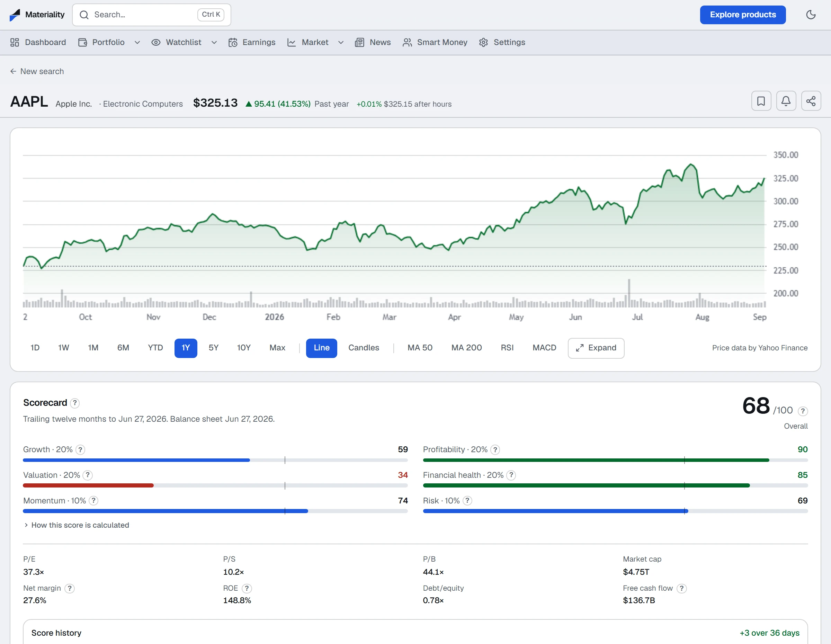Expand the chart to fullscreen
The width and height of the screenshot is (831, 644).
[x=596, y=348]
